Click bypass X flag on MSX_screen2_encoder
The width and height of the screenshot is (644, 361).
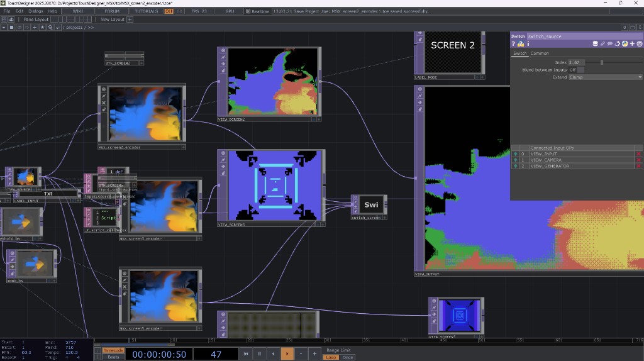pyautogui.click(x=104, y=103)
